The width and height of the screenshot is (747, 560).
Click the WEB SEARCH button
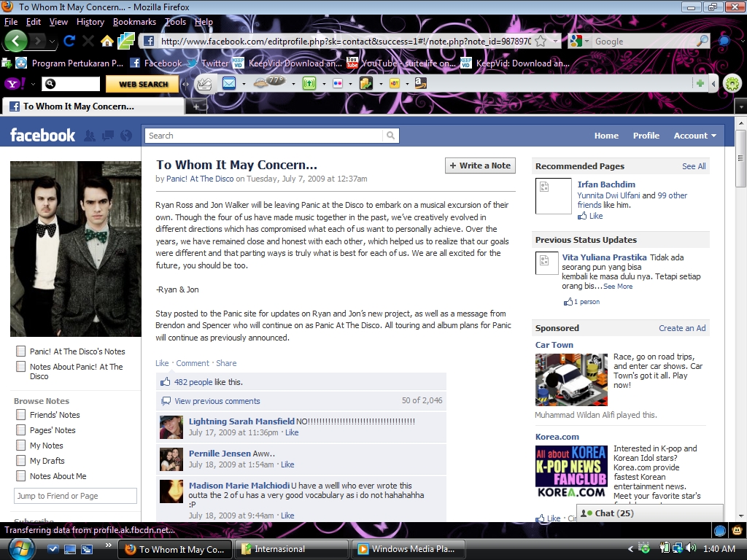[144, 84]
